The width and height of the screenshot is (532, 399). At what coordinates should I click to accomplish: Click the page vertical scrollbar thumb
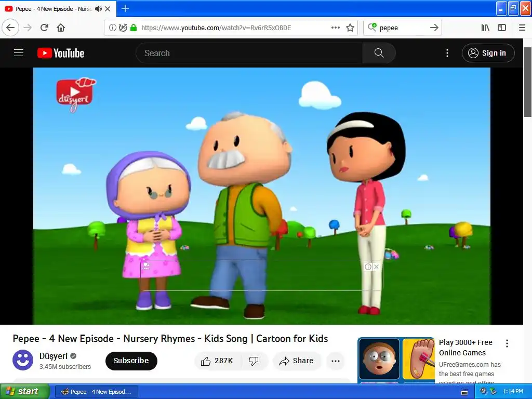(527, 82)
